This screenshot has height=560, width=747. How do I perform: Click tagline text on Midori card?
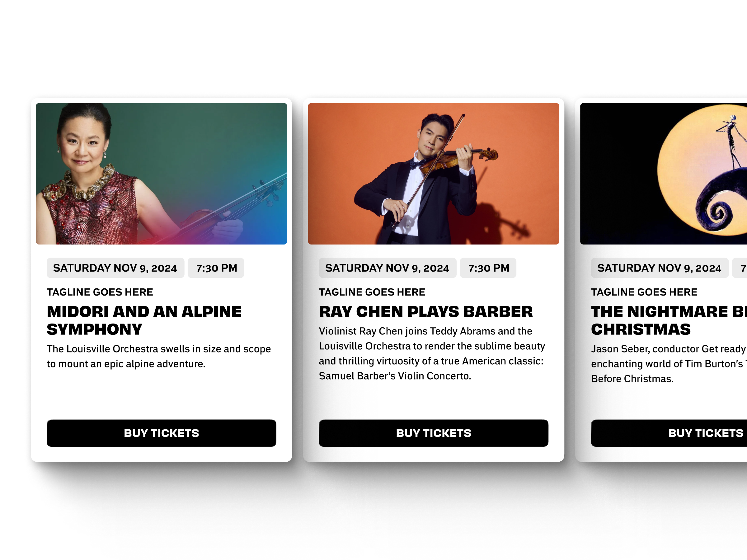coord(100,292)
